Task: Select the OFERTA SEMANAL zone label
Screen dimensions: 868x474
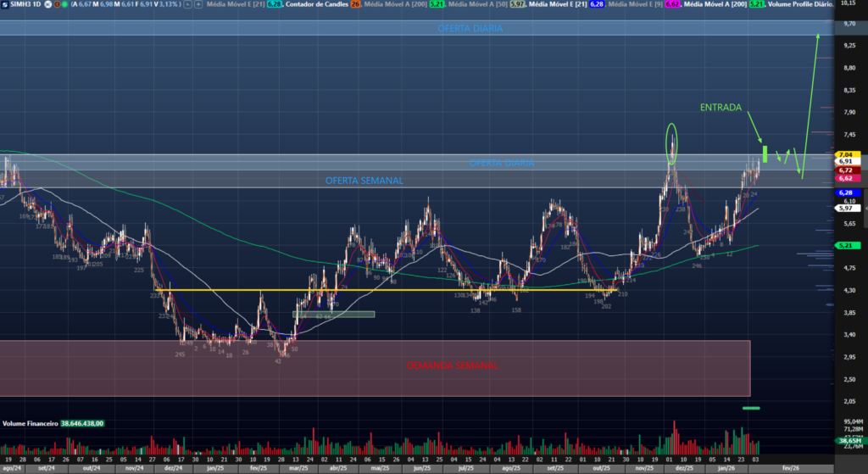Action: (x=364, y=181)
